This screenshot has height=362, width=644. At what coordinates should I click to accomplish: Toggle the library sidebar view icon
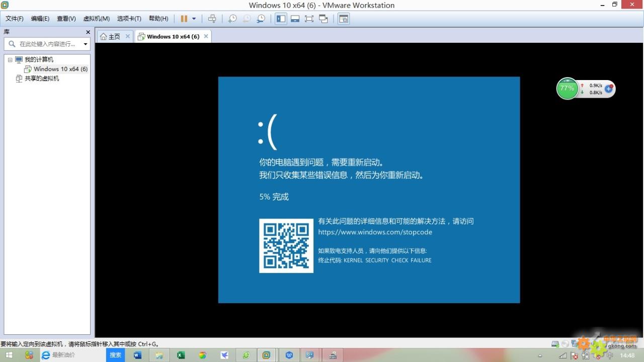(281, 19)
